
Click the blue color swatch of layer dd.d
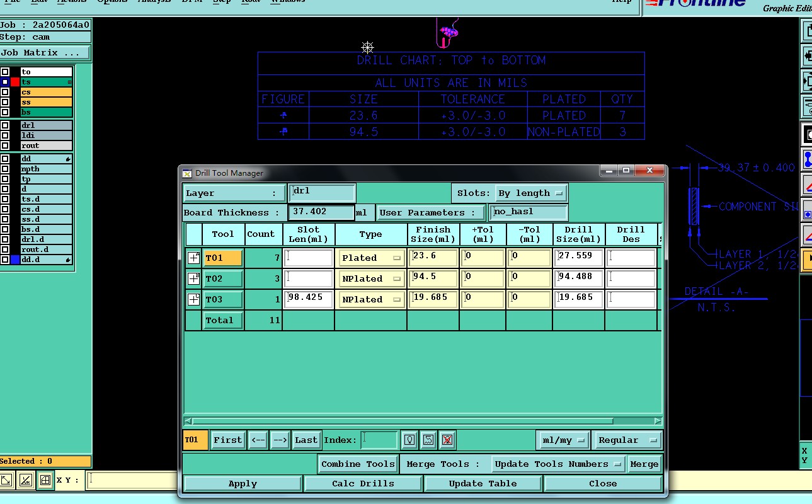point(15,260)
